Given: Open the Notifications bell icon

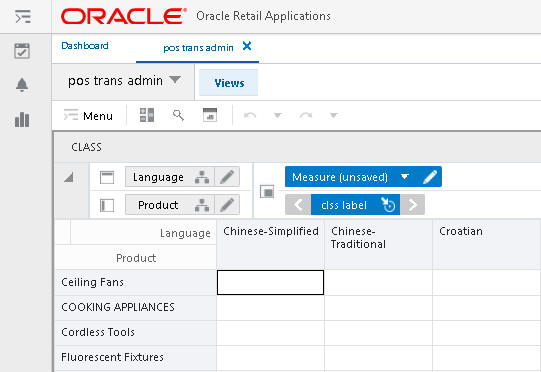Looking at the screenshot, I should (x=22, y=85).
